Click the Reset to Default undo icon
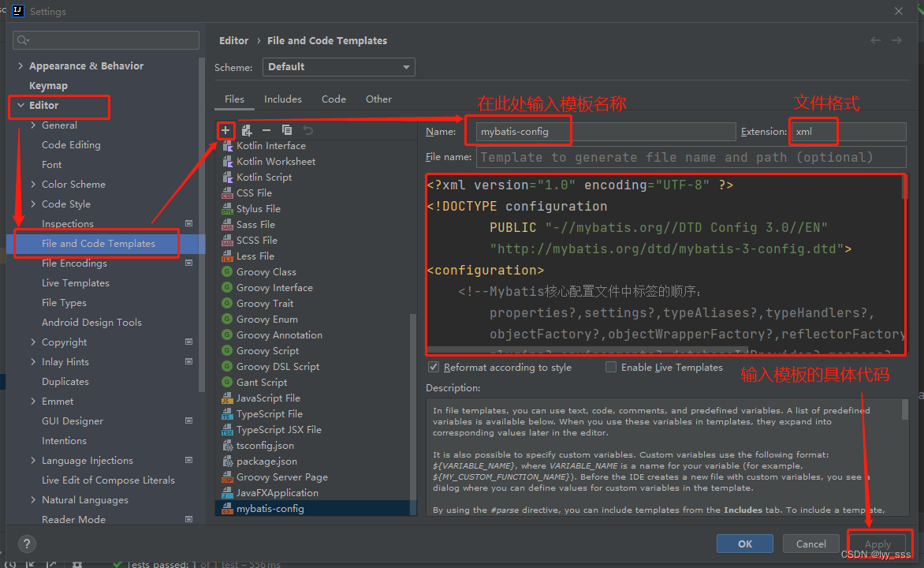Viewport: 924px width, 568px height. tap(307, 129)
